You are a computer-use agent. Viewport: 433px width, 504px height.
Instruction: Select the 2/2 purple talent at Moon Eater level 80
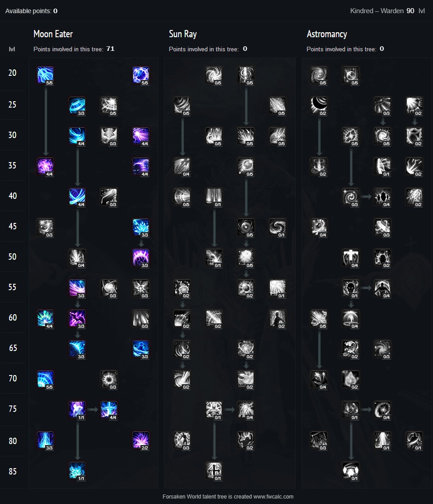pos(141,440)
